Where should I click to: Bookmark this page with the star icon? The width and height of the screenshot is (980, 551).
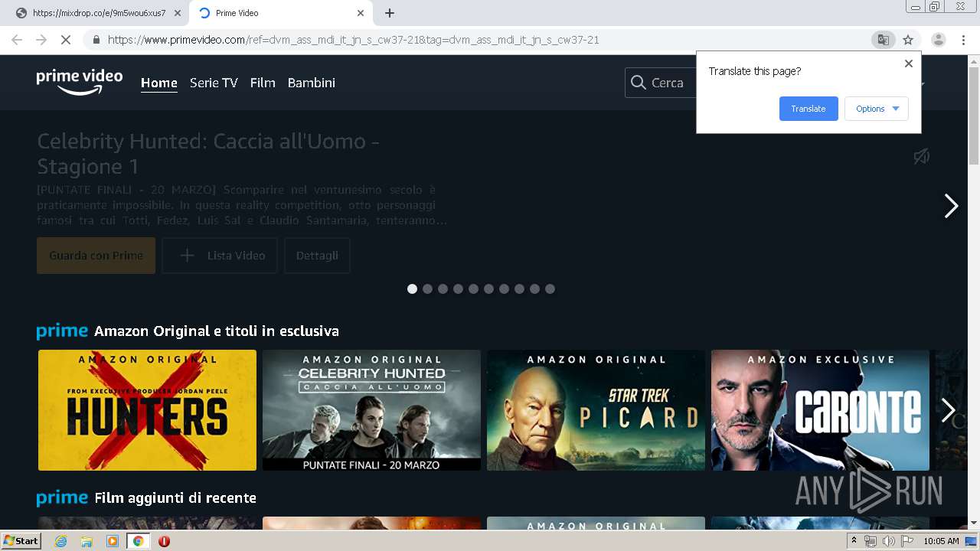point(908,40)
